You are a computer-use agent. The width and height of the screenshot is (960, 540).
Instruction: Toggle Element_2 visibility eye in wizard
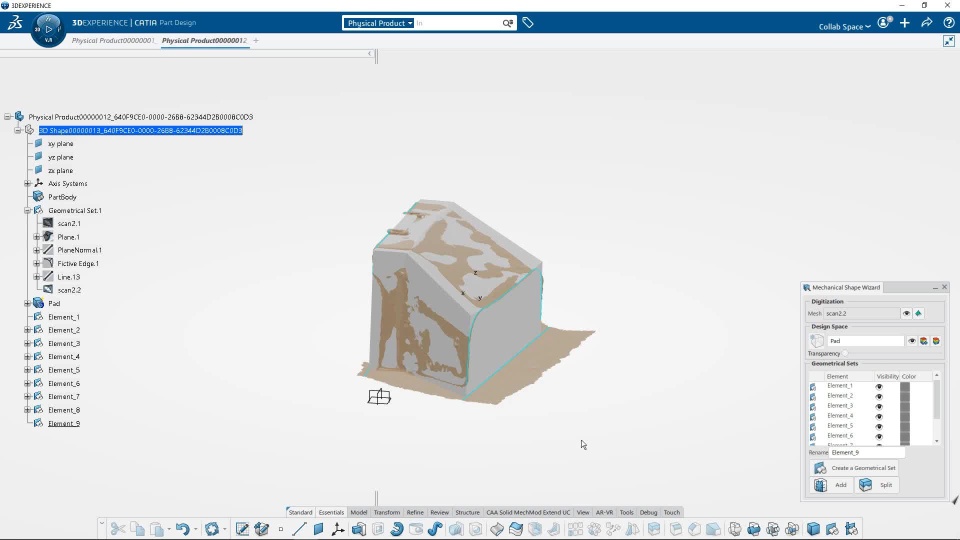[x=879, y=396]
